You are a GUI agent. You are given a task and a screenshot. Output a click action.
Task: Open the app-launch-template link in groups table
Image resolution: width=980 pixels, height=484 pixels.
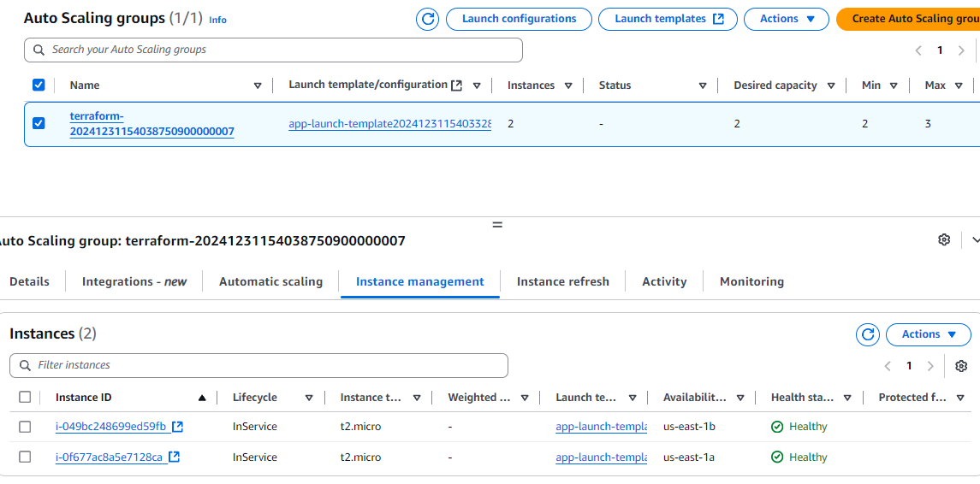coord(389,124)
